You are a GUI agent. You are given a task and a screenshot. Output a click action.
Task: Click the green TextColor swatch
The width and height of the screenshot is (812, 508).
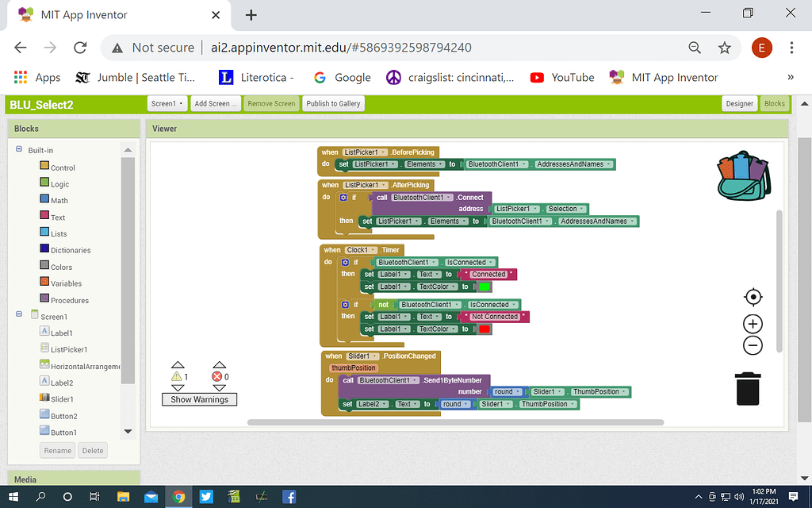click(x=485, y=287)
